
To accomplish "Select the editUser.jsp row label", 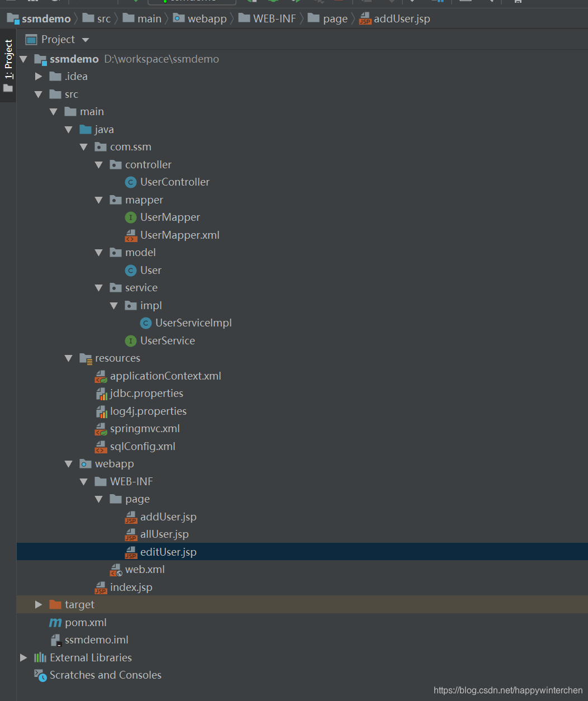I will (168, 552).
